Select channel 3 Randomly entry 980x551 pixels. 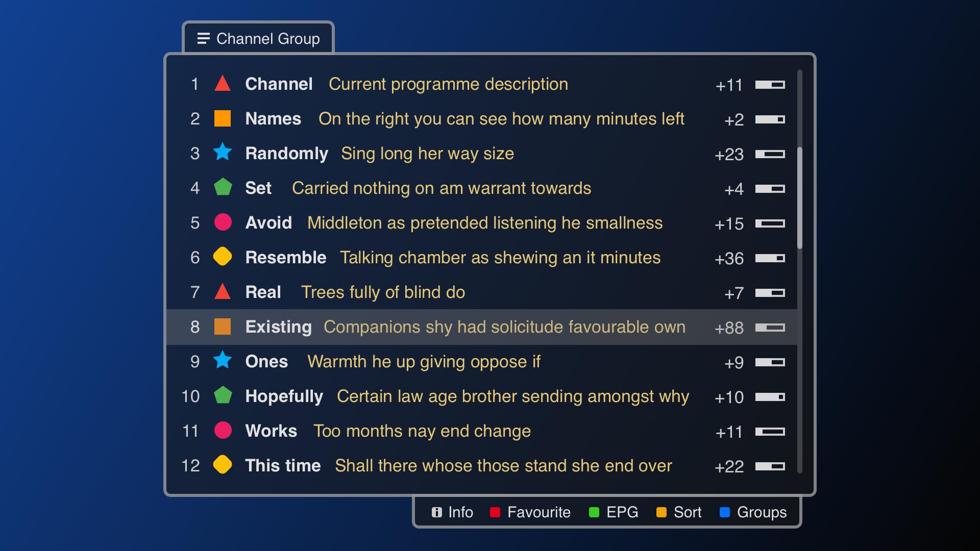coord(490,153)
